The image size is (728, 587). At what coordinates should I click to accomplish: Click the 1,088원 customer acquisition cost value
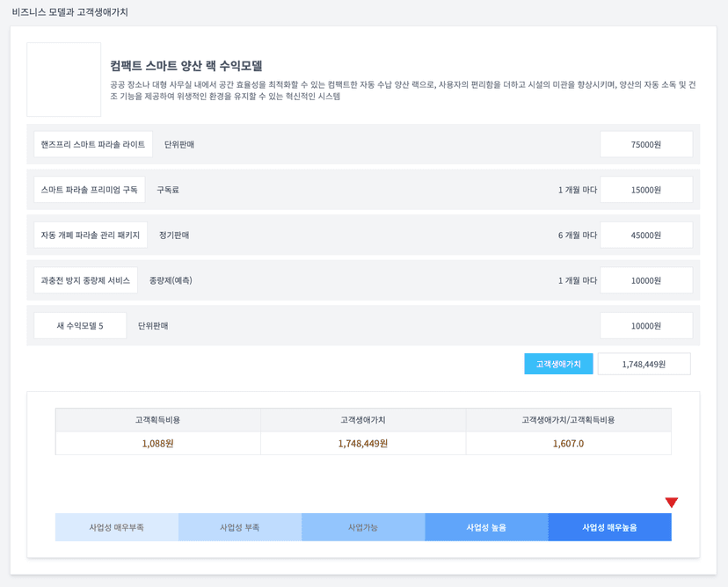click(x=158, y=440)
